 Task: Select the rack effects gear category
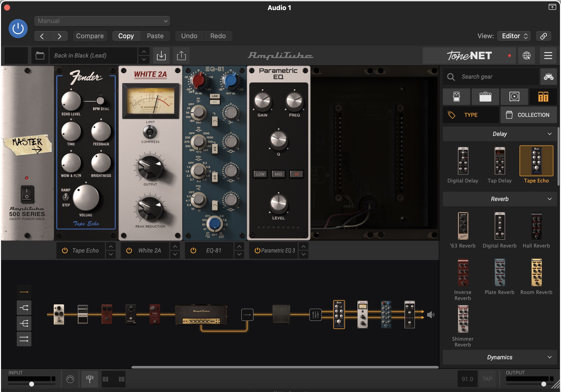point(543,96)
